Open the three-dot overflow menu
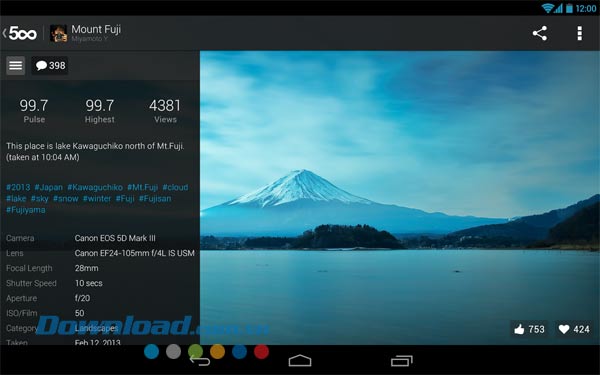The height and width of the screenshot is (375, 600). pyautogui.click(x=580, y=33)
